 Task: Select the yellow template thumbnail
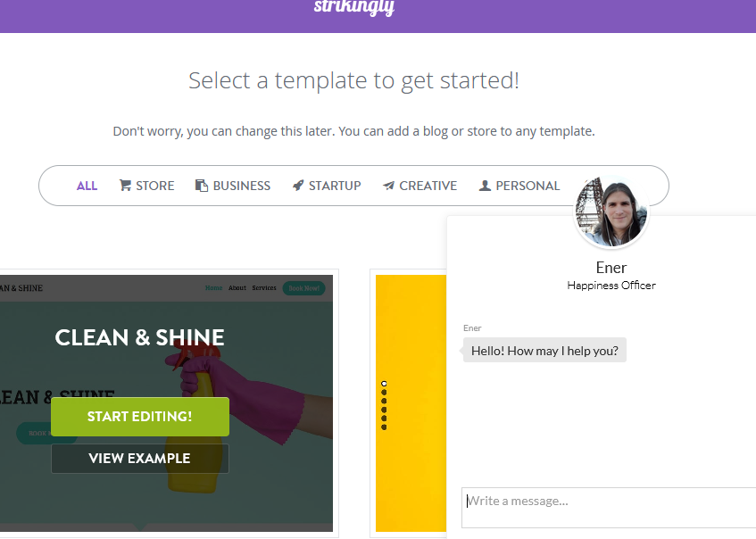[x=411, y=402]
